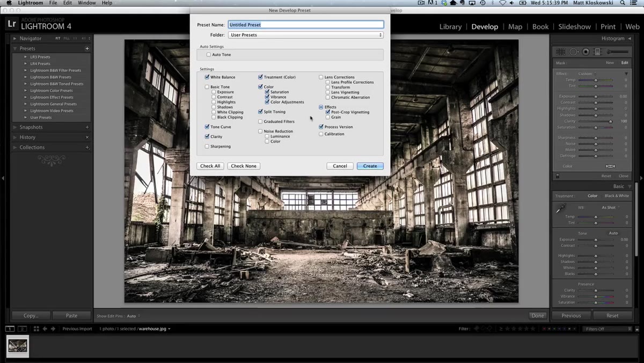Go forward with filmstrip right arrow
644x363 pixels.
point(53,329)
